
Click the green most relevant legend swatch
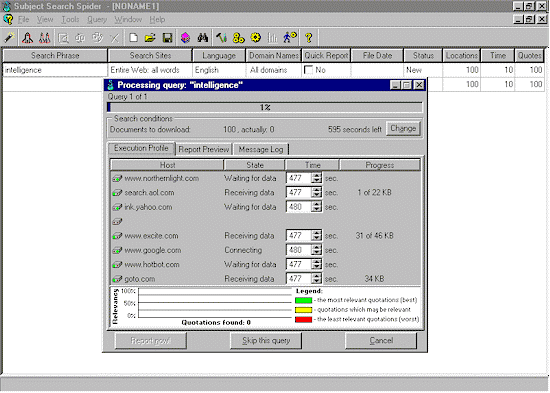[303, 300]
